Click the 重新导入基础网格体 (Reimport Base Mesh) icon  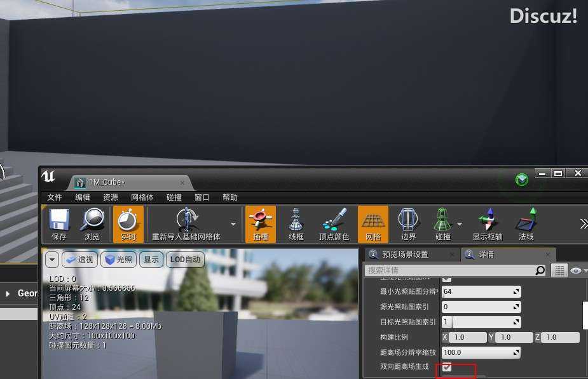186,220
